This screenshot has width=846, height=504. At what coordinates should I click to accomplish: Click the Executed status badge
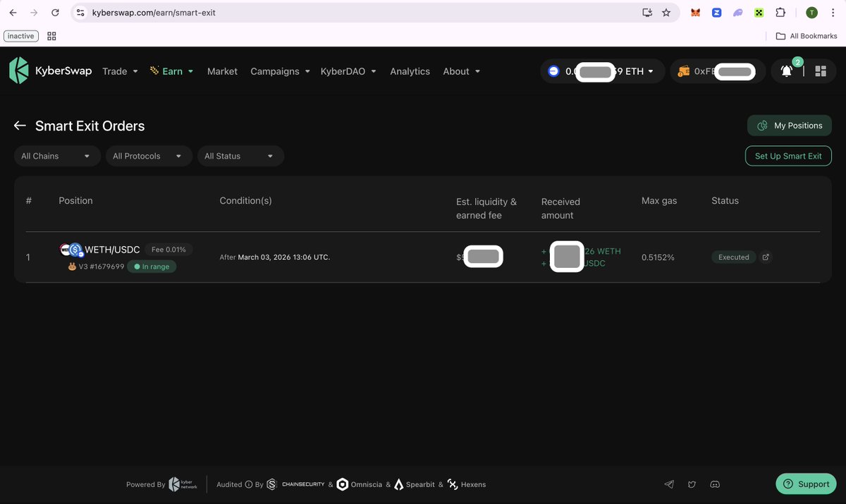click(733, 257)
